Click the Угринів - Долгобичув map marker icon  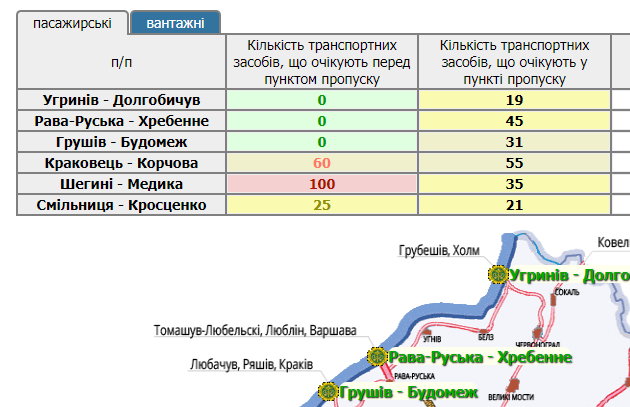coord(497,274)
